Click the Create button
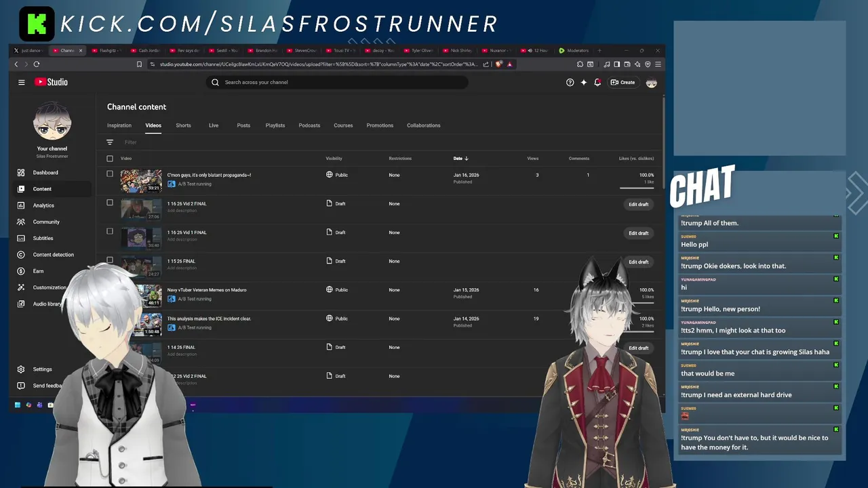 pyautogui.click(x=623, y=83)
